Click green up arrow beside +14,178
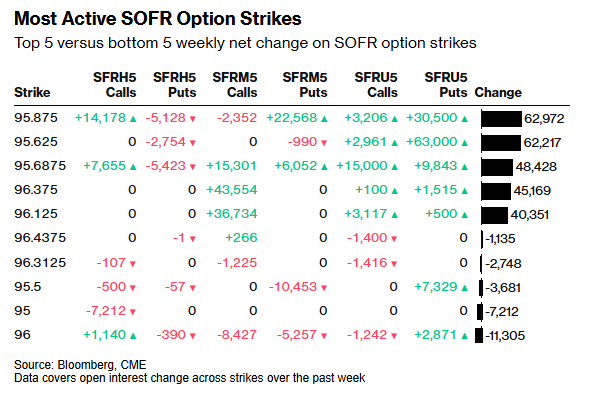593x407 pixels. [x=133, y=119]
